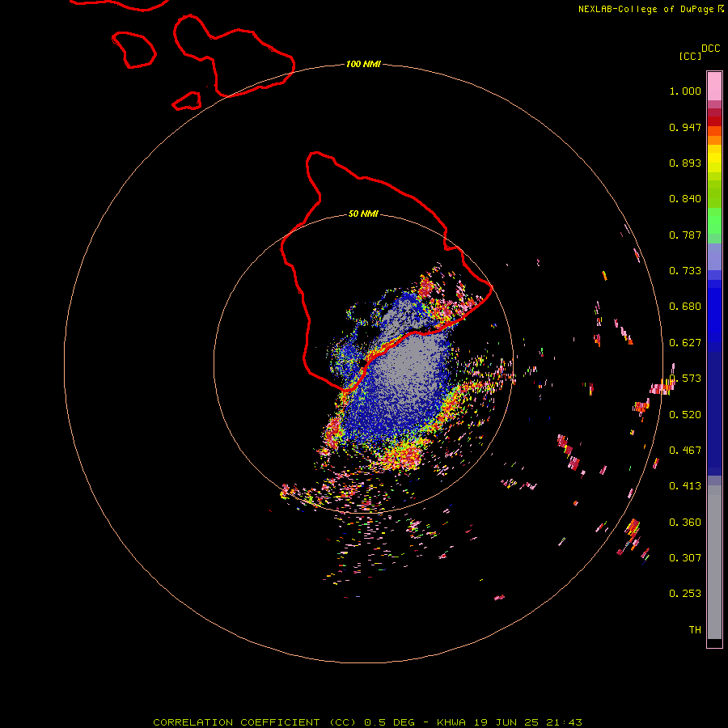Click the 0.520 scale value

[x=685, y=415]
